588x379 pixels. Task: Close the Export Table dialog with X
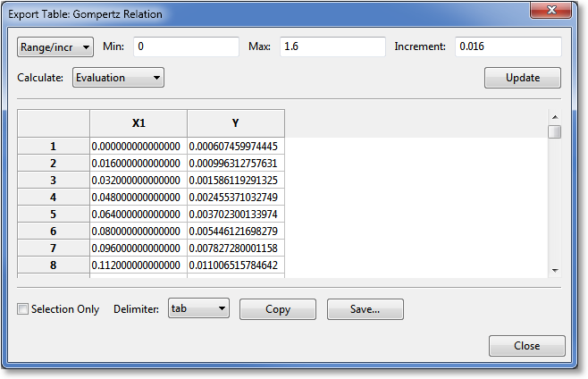(x=551, y=10)
